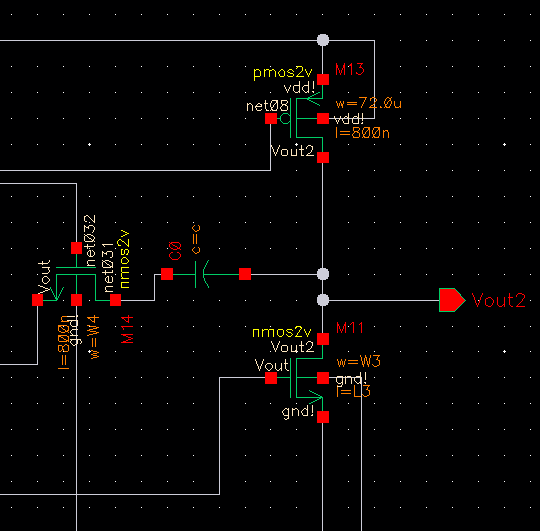Click the M13 instance name label
The image size is (540, 531).
pyautogui.click(x=350, y=69)
